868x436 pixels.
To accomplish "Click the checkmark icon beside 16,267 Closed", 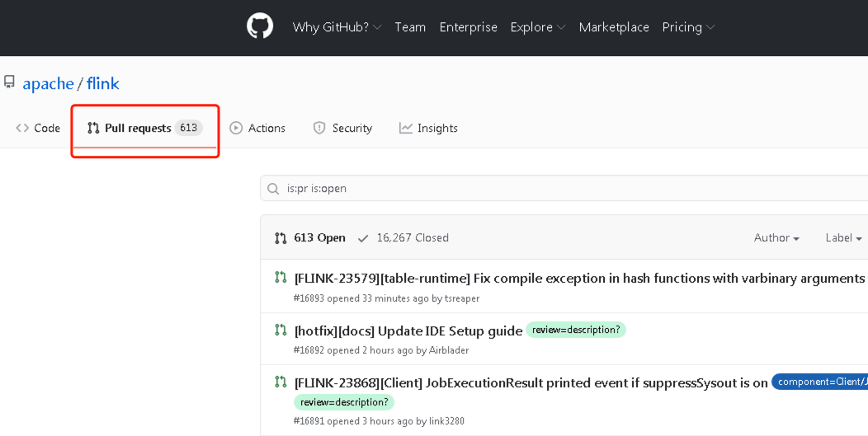I will (363, 238).
